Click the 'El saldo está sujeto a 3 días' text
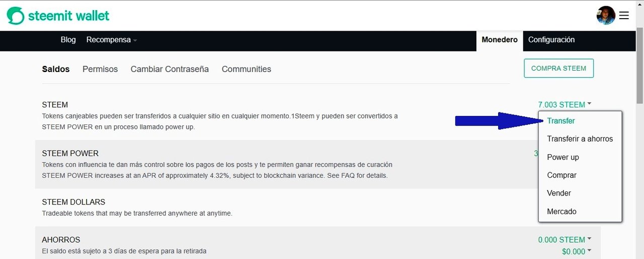The height and width of the screenshot is (259, 644). (x=124, y=251)
